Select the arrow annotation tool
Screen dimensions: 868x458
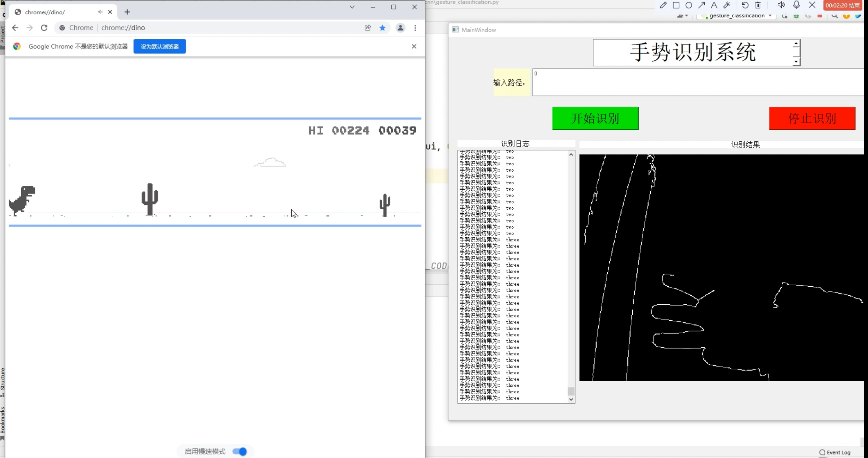702,5
